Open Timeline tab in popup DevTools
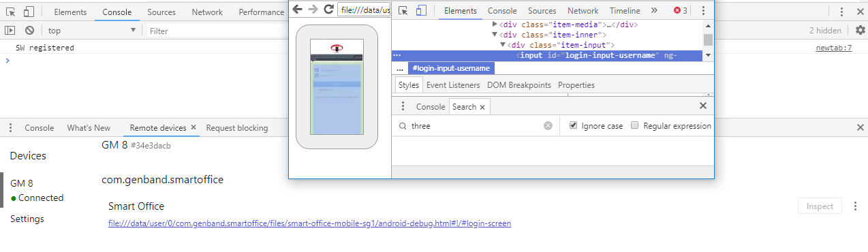This screenshot has height=252, width=868. [x=625, y=10]
